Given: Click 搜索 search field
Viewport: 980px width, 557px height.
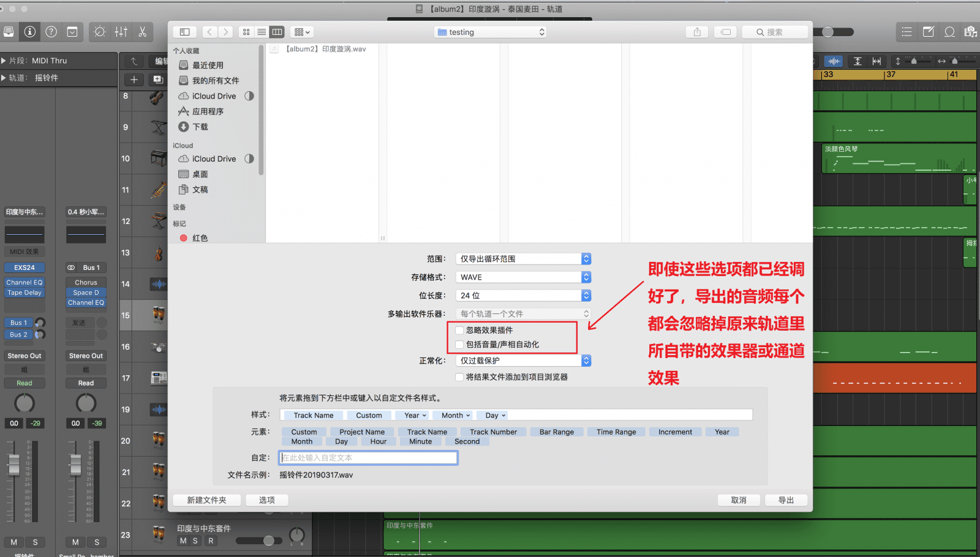Looking at the screenshot, I should click(775, 32).
